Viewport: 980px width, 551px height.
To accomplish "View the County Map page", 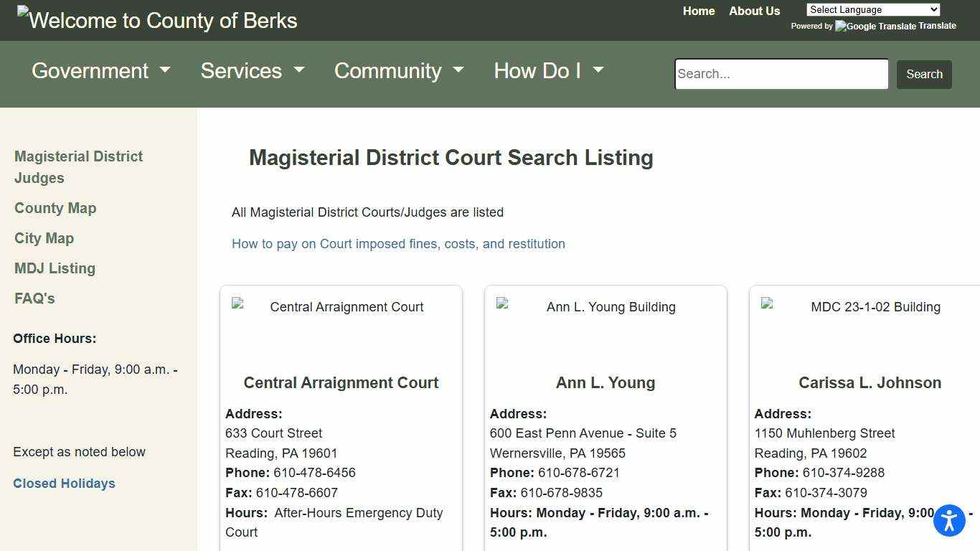I will tap(55, 208).
